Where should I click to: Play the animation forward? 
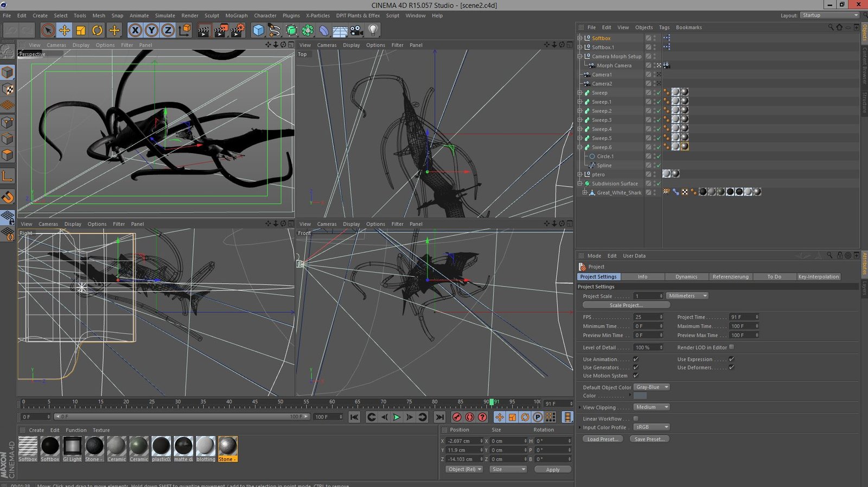coord(397,417)
